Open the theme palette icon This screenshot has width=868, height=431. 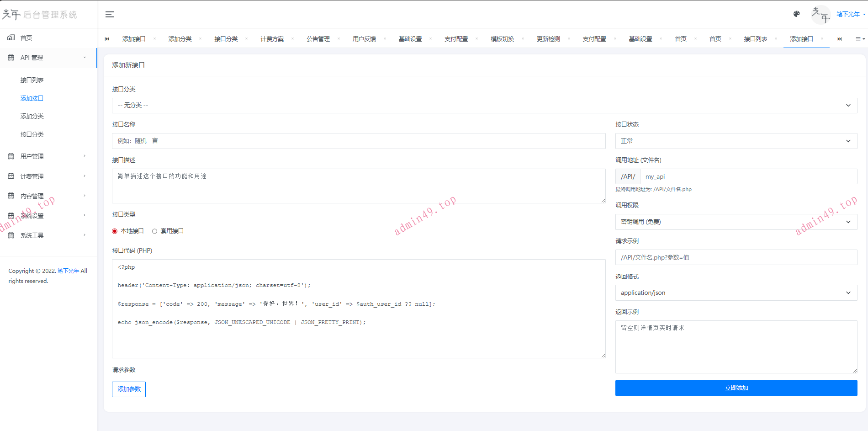point(796,14)
